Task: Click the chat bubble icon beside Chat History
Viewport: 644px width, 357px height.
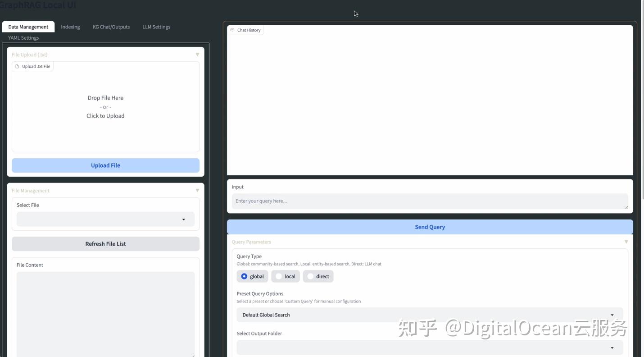Action: 232,30
